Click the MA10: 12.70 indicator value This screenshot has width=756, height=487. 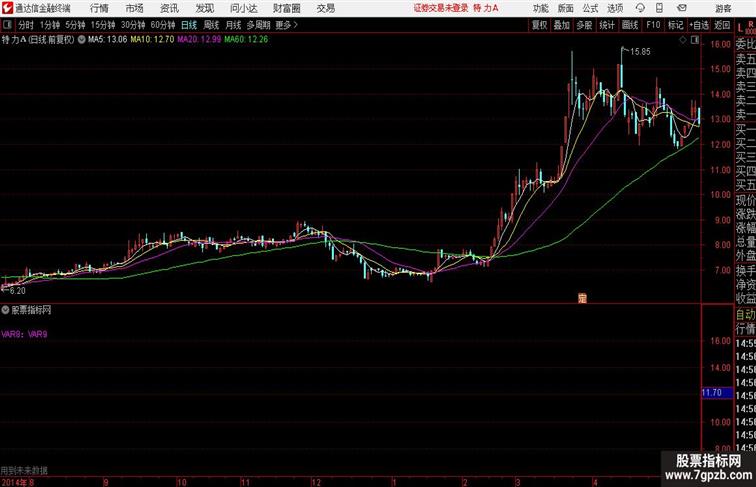pos(152,40)
